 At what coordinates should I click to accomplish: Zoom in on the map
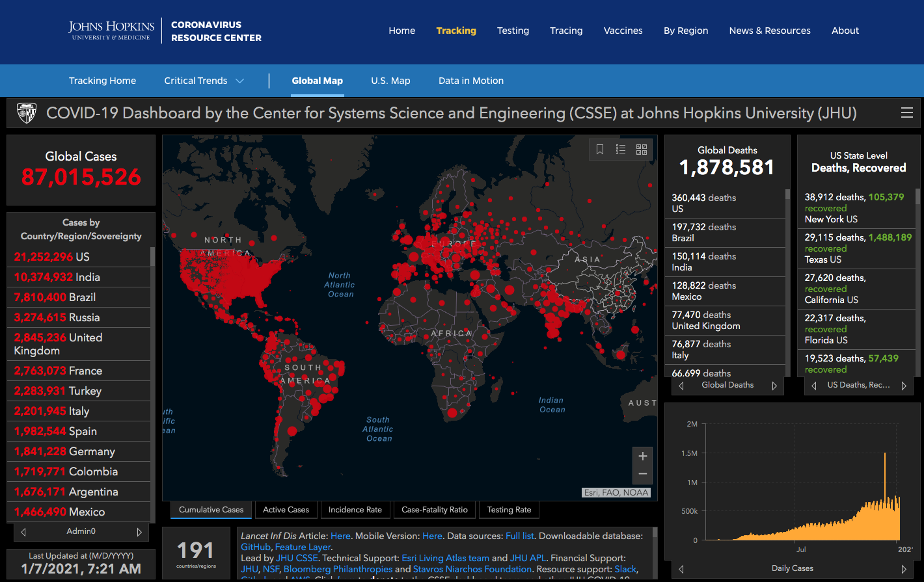(642, 456)
